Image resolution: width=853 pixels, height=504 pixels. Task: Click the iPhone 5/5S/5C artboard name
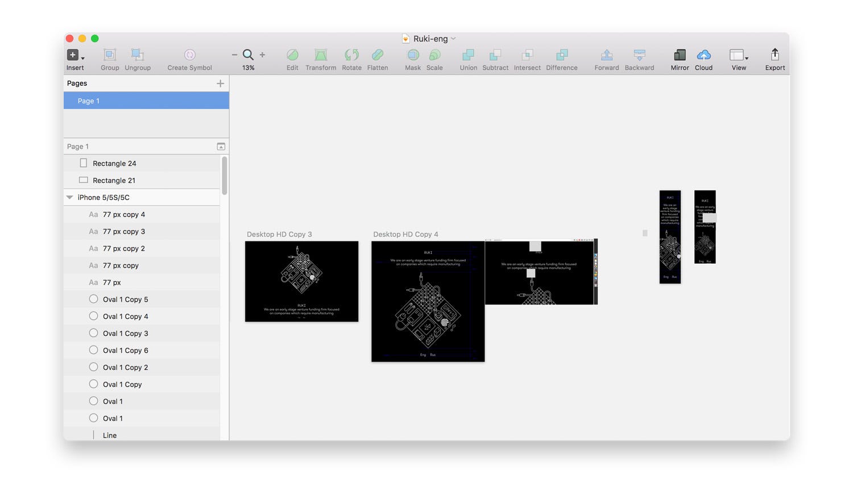[x=103, y=197]
